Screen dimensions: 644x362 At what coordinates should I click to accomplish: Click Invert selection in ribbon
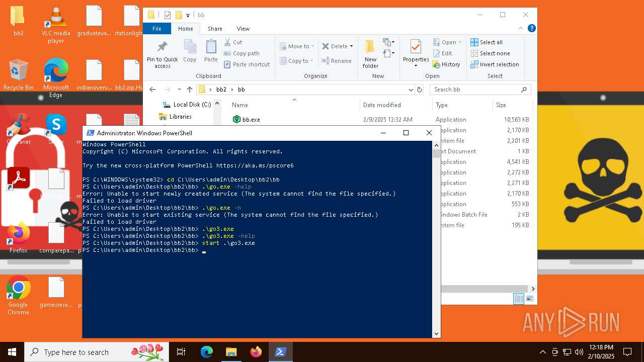pyautogui.click(x=495, y=64)
